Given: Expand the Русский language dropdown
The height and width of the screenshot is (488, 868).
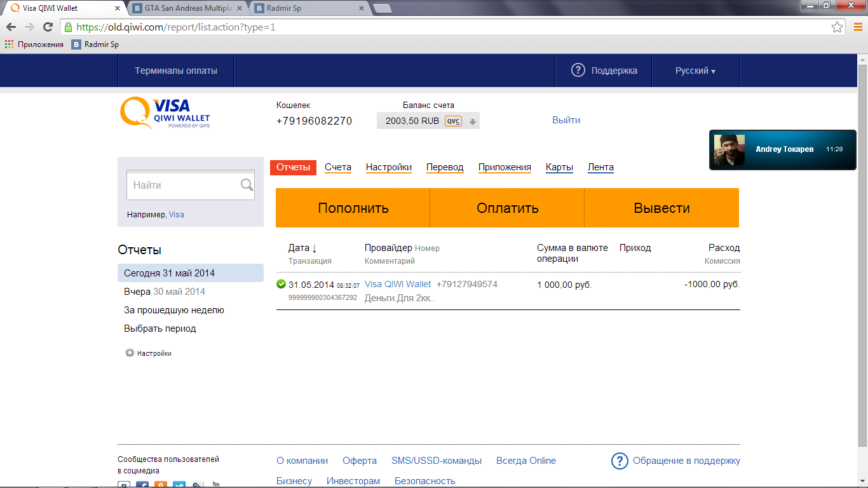Looking at the screenshot, I should click(695, 71).
